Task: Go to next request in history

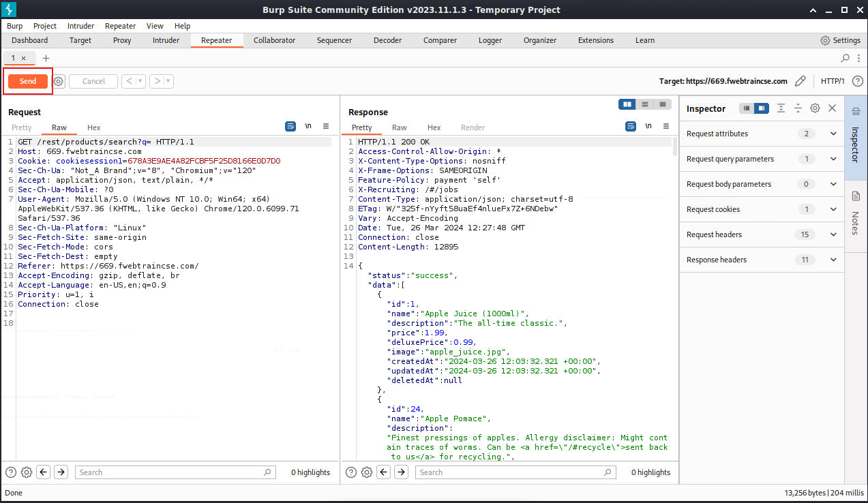Action: coord(157,81)
